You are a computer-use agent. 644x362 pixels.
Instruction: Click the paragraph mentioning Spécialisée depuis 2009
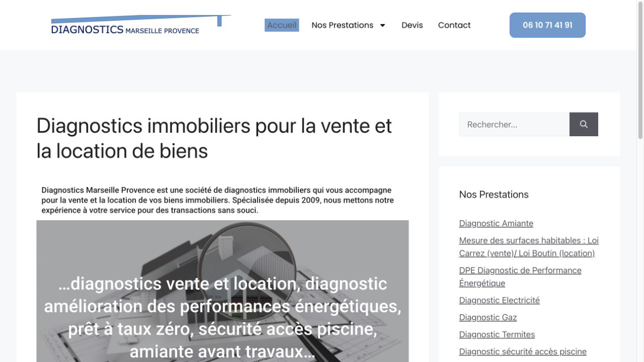(x=218, y=200)
